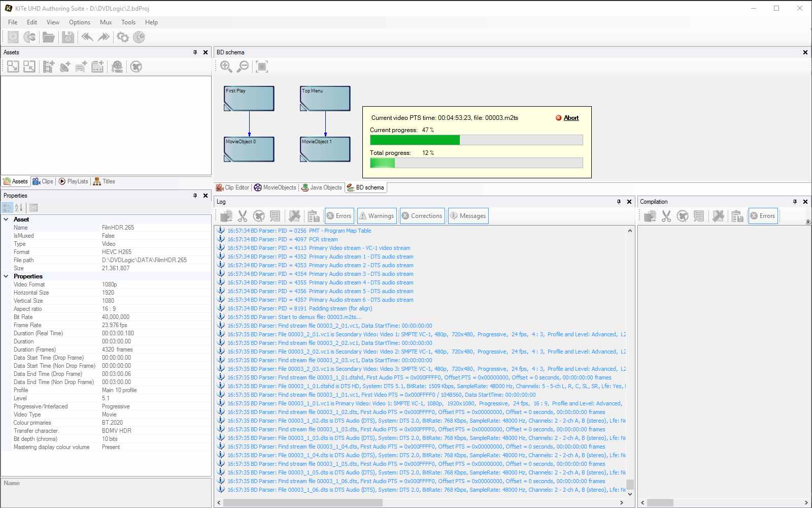Zoom out of the BD schema
812x508 pixels.
(244, 67)
